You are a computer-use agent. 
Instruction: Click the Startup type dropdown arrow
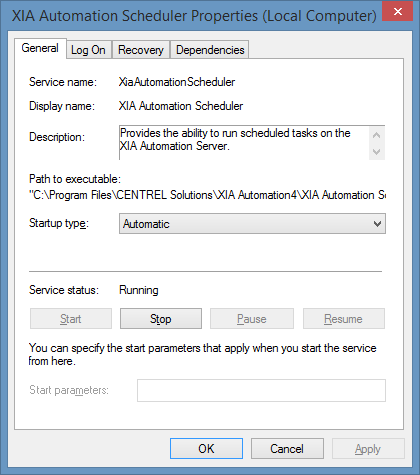[x=377, y=224]
